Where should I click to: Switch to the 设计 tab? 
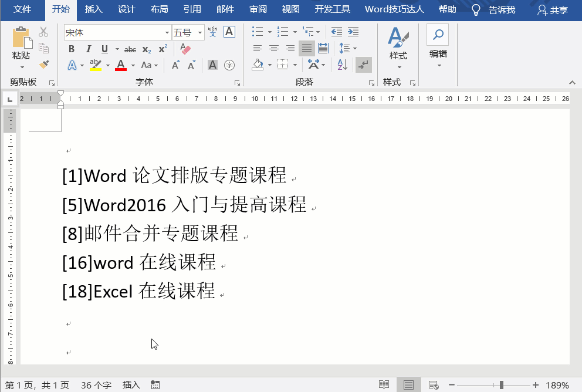pyautogui.click(x=127, y=9)
